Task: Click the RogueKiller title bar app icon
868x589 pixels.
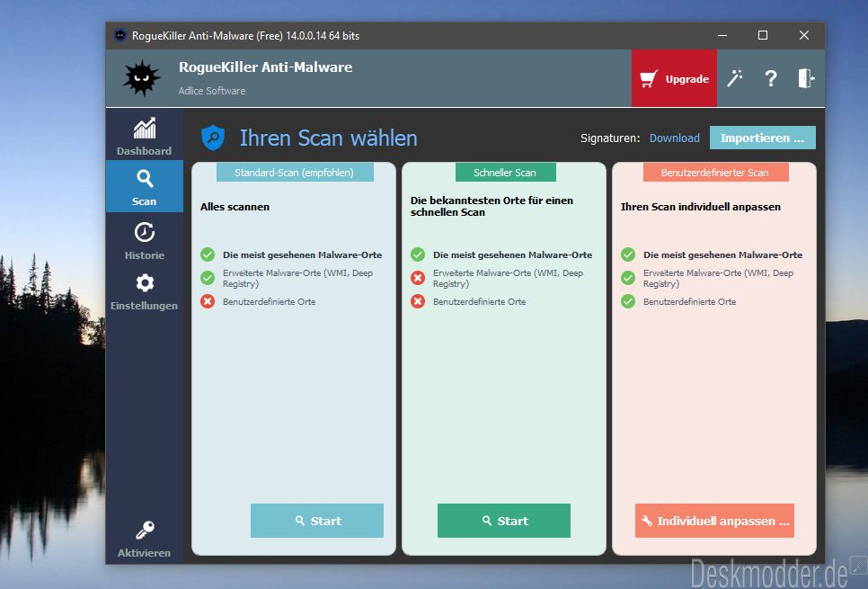Action: tap(120, 35)
